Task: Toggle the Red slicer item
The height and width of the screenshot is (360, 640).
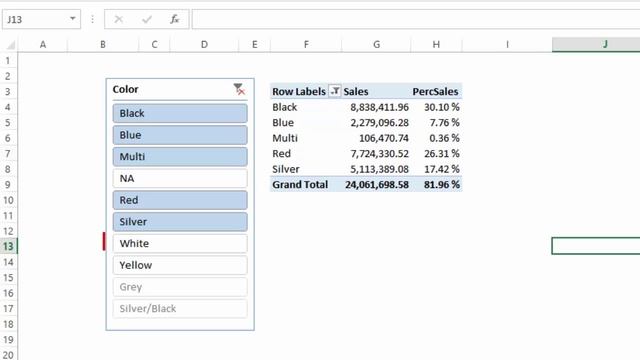Action: point(180,200)
